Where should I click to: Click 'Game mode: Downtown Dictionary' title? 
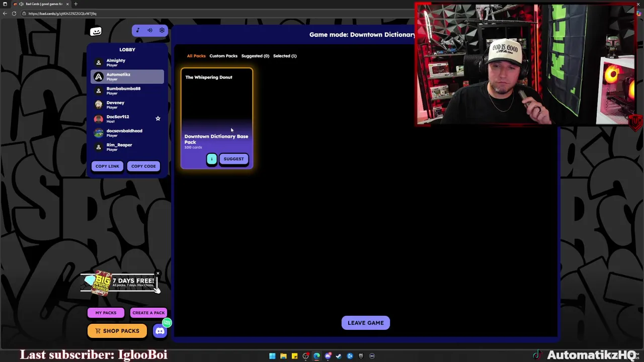362,35
